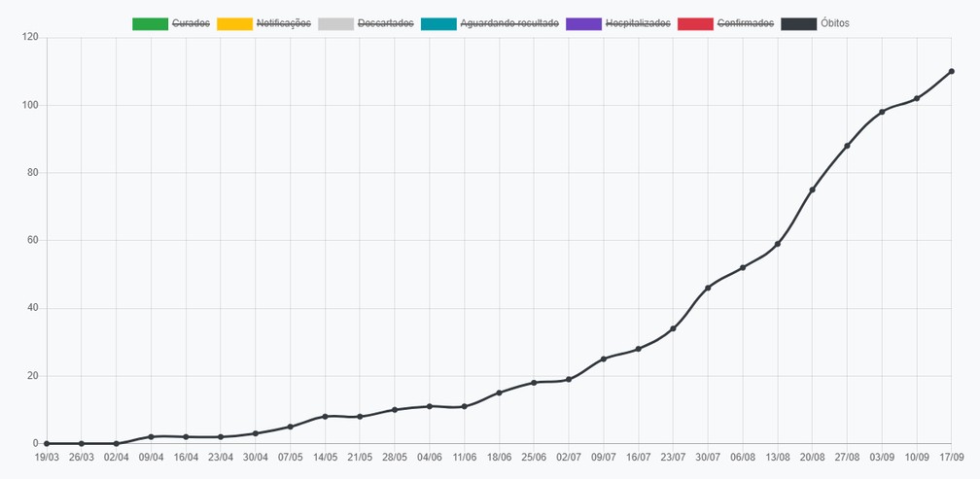Click the 40 y-axis label
The height and width of the screenshot is (479, 980).
point(34,308)
